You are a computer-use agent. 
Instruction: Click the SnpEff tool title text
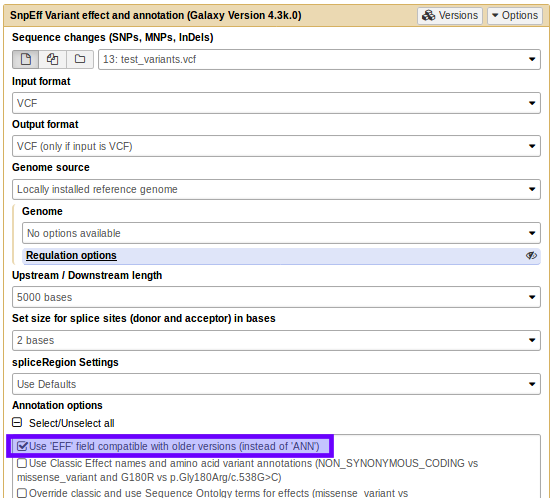click(156, 16)
